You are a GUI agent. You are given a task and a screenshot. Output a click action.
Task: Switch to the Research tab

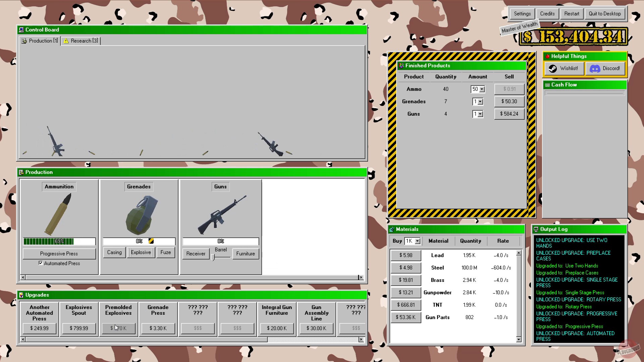(x=83, y=41)
